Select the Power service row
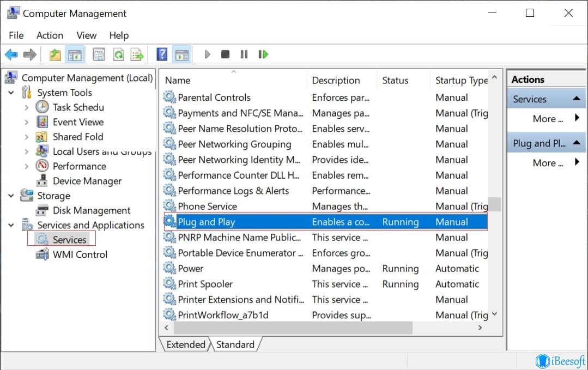The image size is (588, 370). (x=325, y=269)
